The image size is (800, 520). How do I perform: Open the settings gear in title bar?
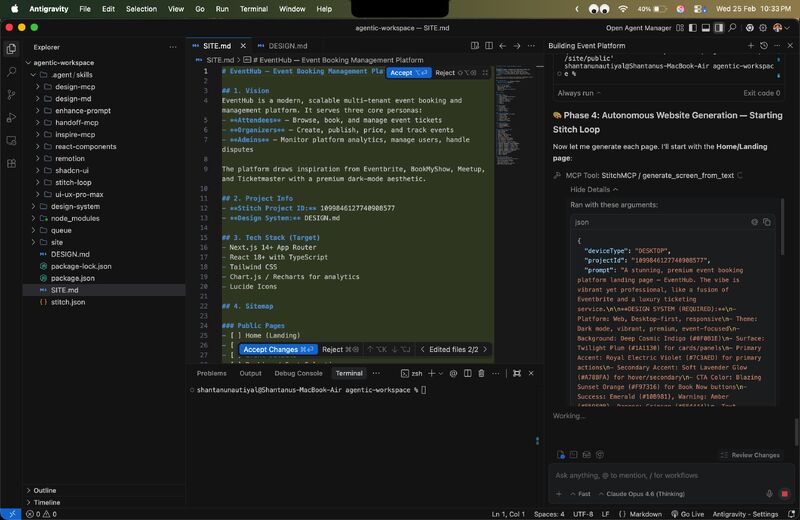pyautogui.click(x=763, y=28)
